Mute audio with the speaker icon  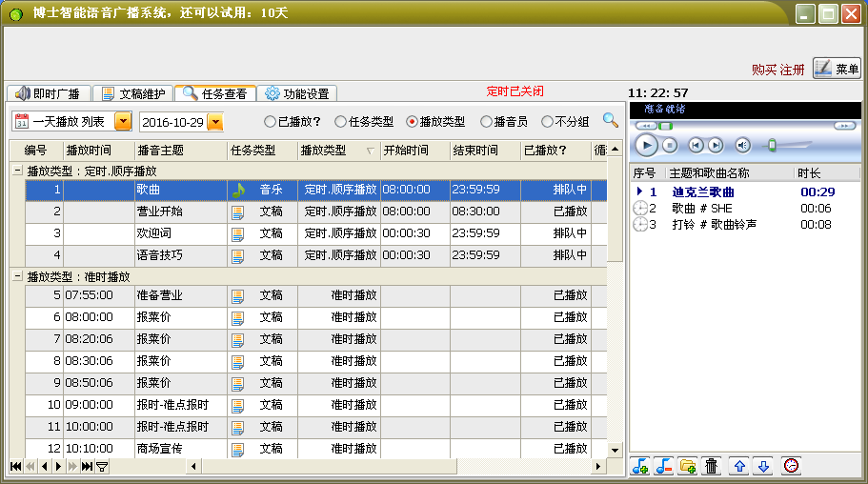[743, 146]
